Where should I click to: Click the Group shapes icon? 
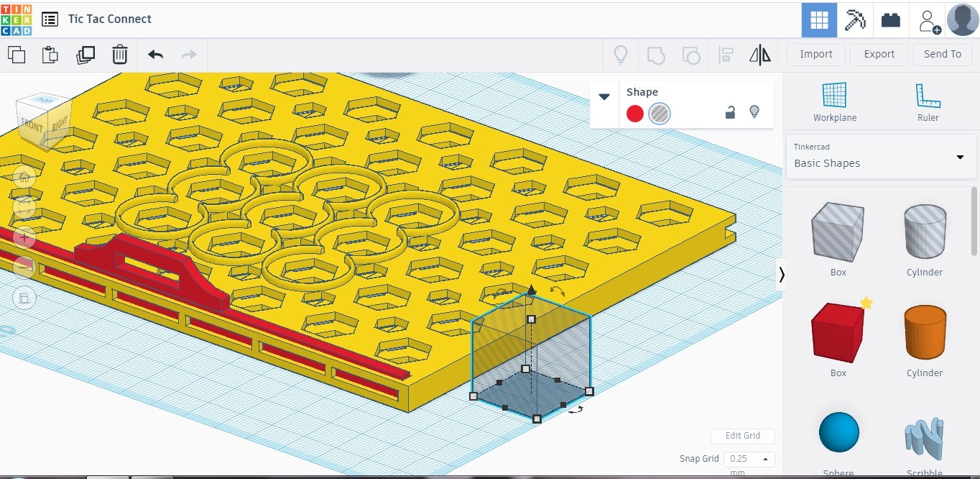655,55
